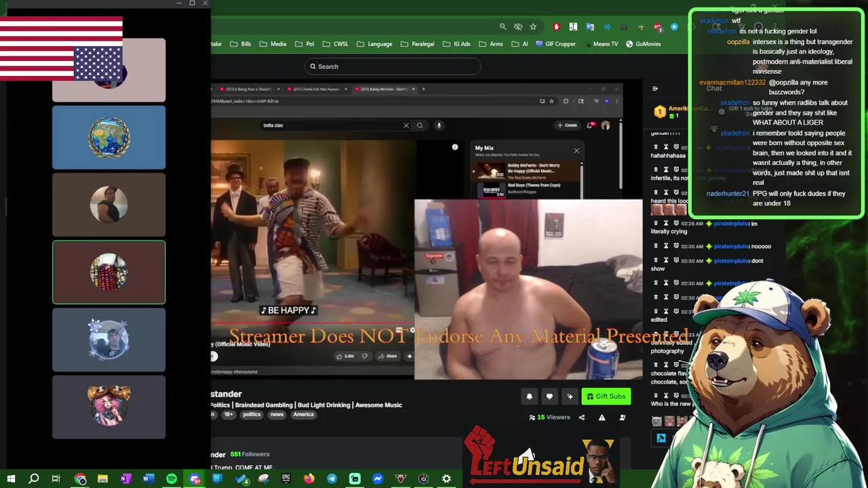868x488 pixels.
Task: Open the Means TV bookmark
Action: [x=601, y=44]
